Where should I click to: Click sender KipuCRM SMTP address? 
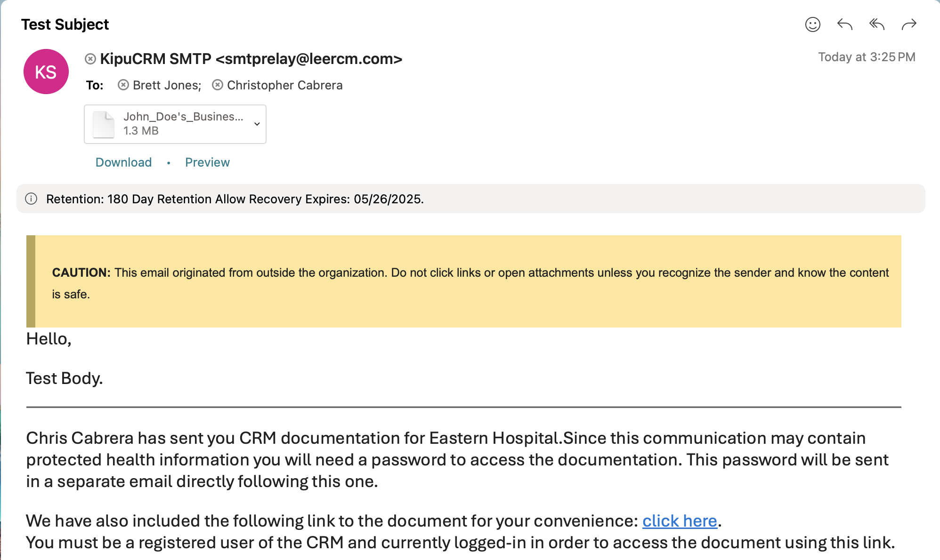point(251,59)
